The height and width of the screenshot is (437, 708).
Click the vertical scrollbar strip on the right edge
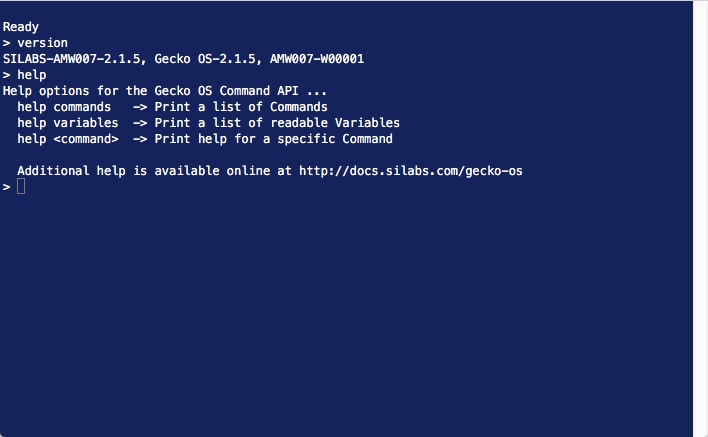pyautogui.click(x=700, y=218)
